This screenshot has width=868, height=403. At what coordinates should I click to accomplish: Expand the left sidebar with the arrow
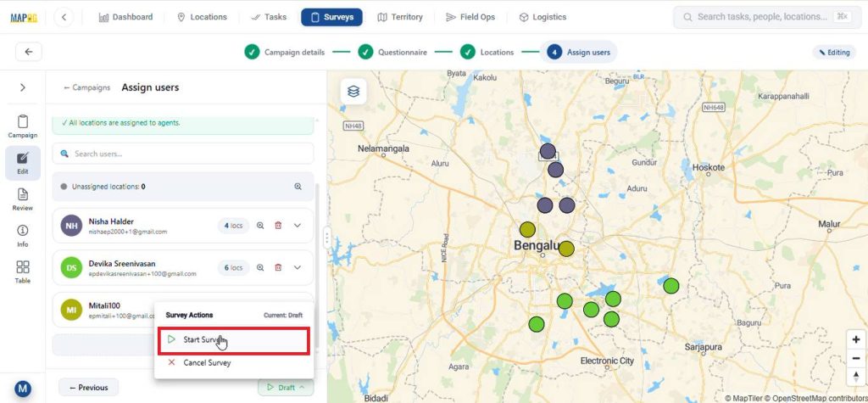23,87
